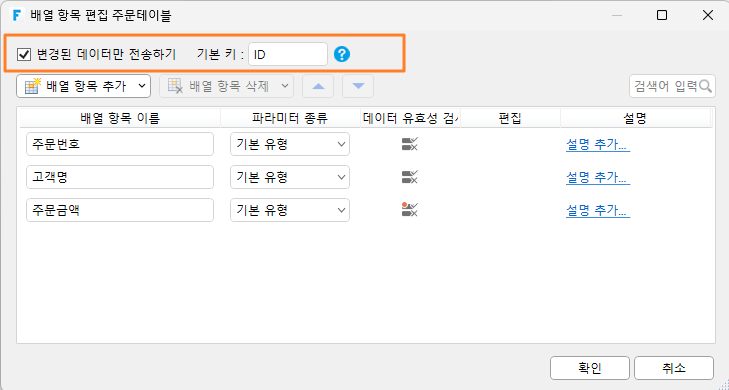Viewport: 729px width, 390px height.
Task: Click the 고객명 array item name field
Action: 120,177
